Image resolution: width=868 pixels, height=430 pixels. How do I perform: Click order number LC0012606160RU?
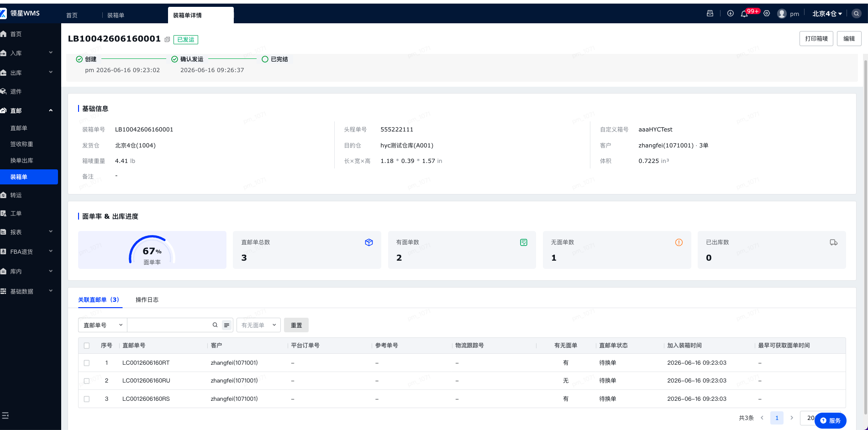146,381
